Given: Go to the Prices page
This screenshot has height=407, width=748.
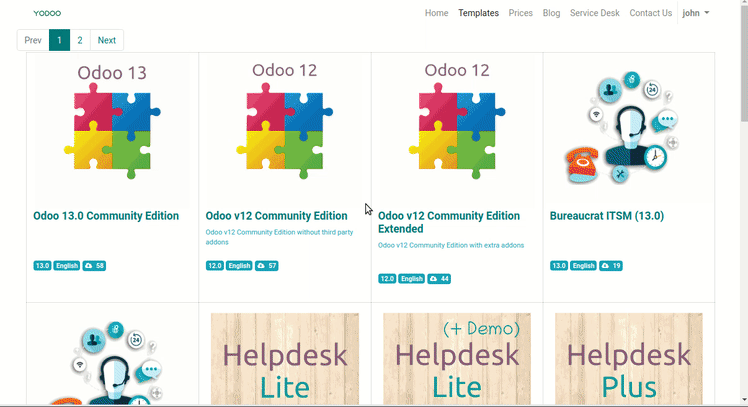Looking at the screenshot, I should click(520, 13).
